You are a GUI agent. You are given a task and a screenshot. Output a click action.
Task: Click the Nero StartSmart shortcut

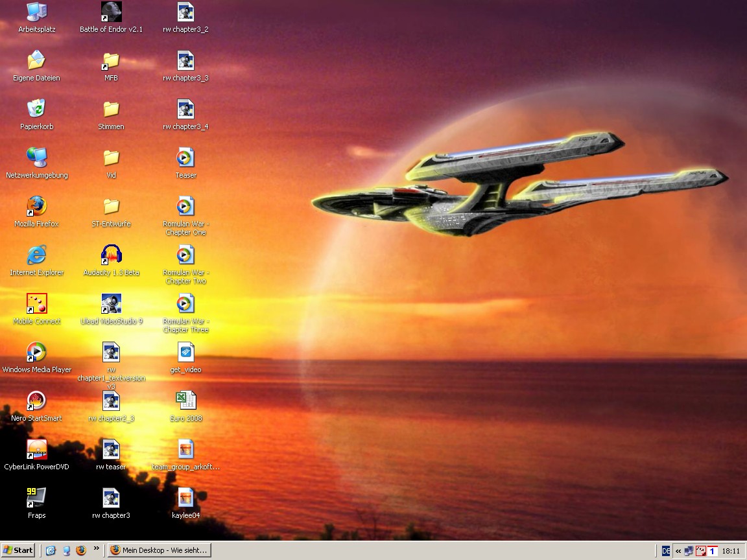(37, 401)
